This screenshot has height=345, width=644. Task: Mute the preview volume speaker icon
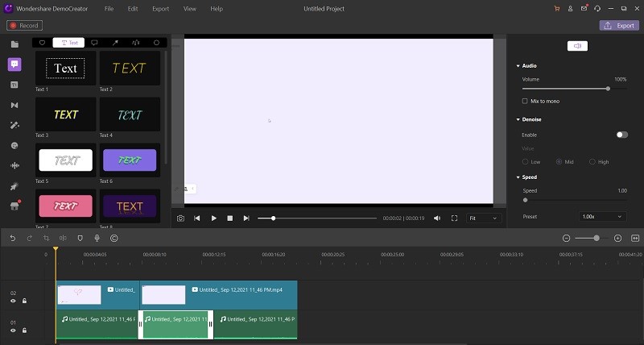click(x=437, y=218)
